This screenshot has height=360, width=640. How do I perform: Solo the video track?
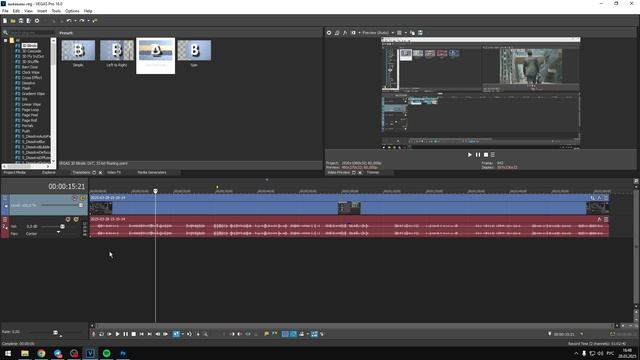point(83,198)
